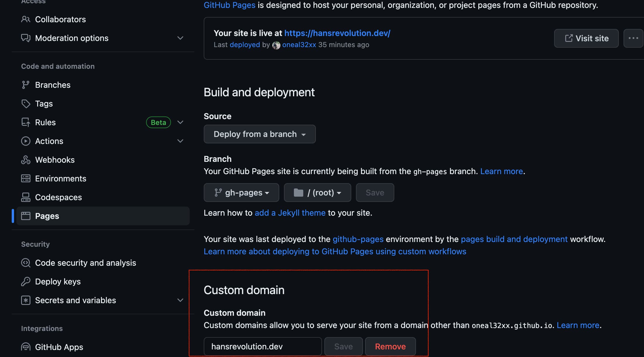Open the Deploy from a branch dropdown

pyautogui.click(x=260, y=134)
